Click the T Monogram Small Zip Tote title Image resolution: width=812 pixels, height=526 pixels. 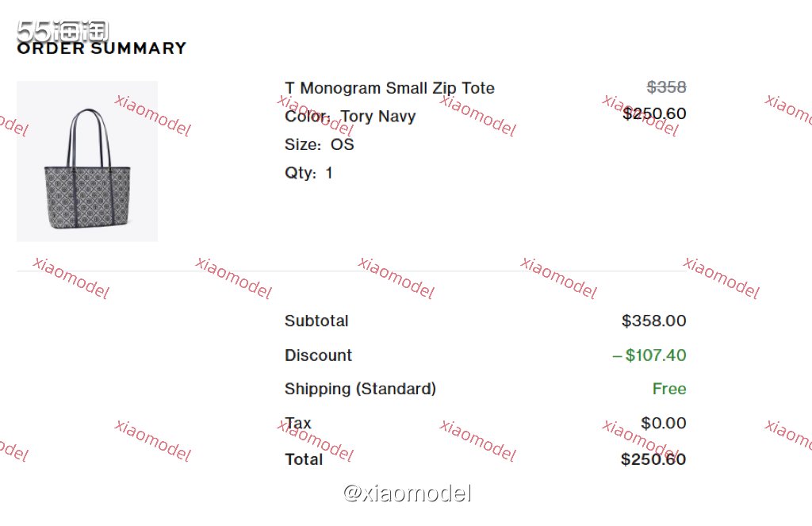point(389,88)
